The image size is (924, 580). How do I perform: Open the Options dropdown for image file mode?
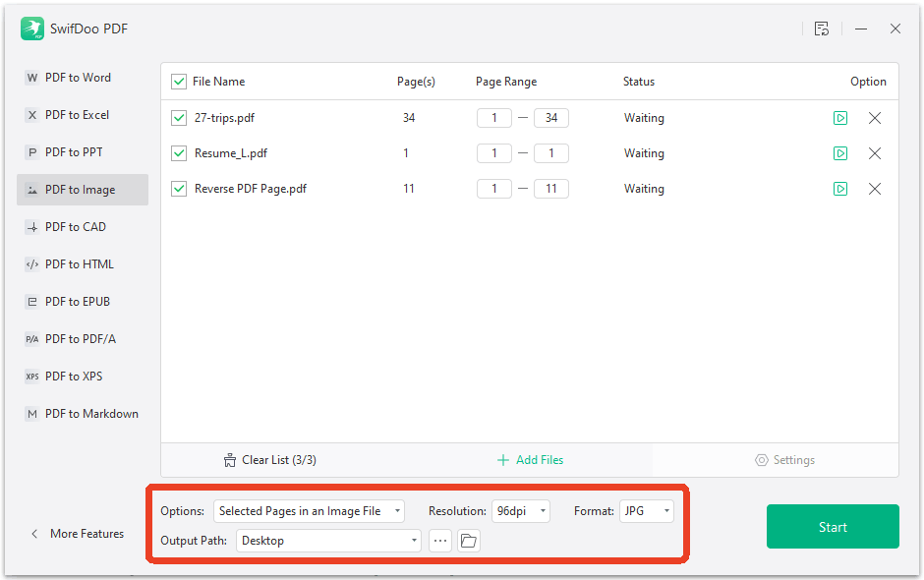[309, 511]
